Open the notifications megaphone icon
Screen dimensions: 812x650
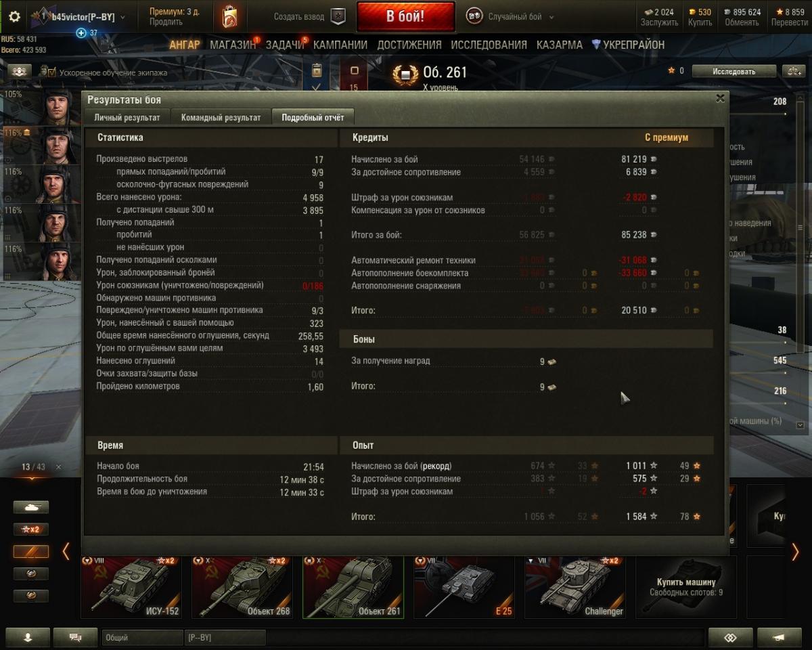pos(780,637)
